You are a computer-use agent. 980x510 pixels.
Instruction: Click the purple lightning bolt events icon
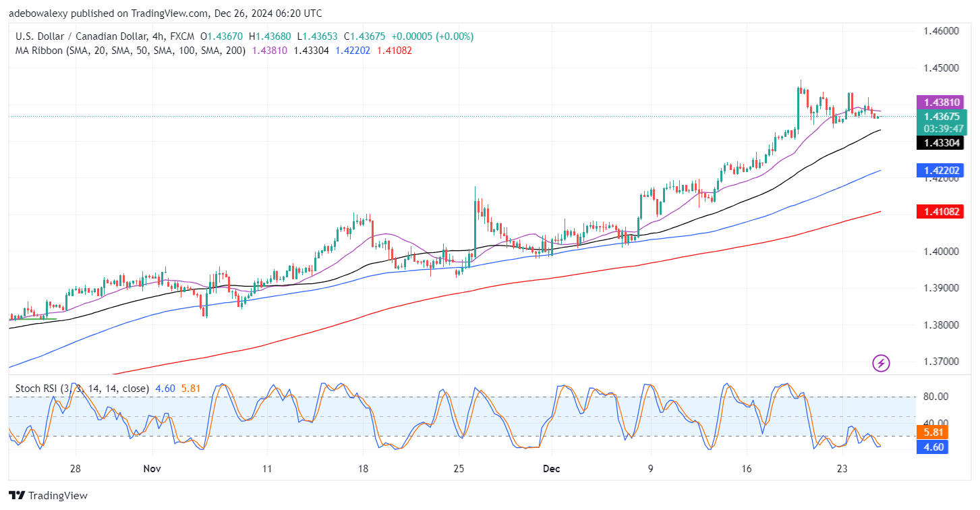point(881,363)
